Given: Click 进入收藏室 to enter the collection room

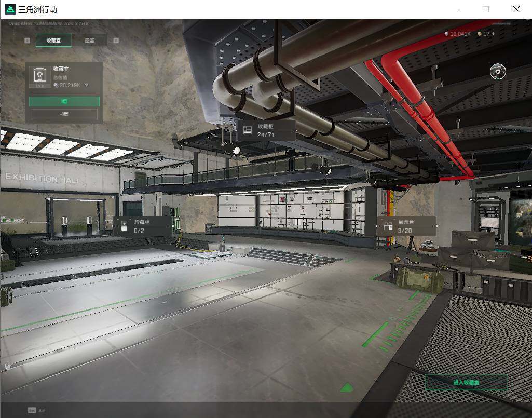Looking at the screenshot, I should pos(466,382).
